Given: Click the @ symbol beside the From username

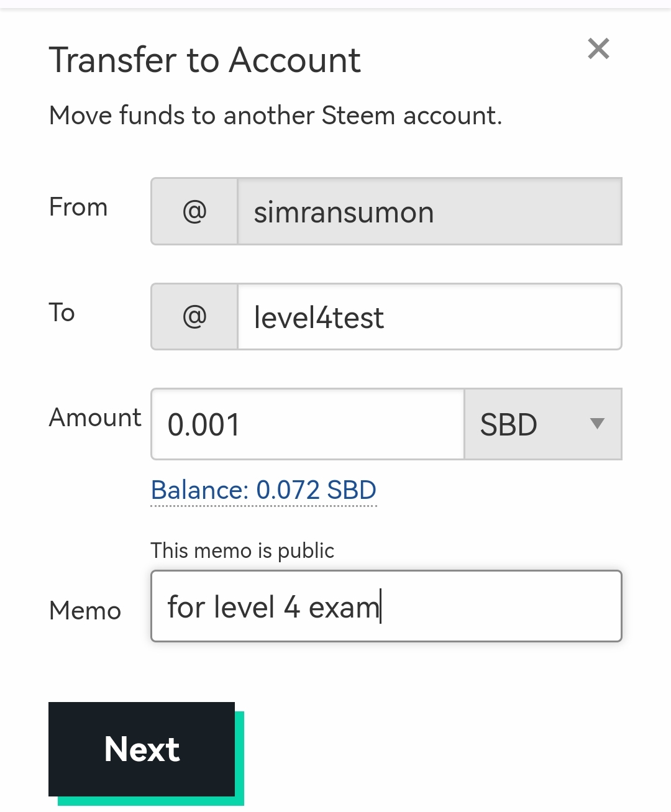Looking at the screenshot, I should pos(194,211).
